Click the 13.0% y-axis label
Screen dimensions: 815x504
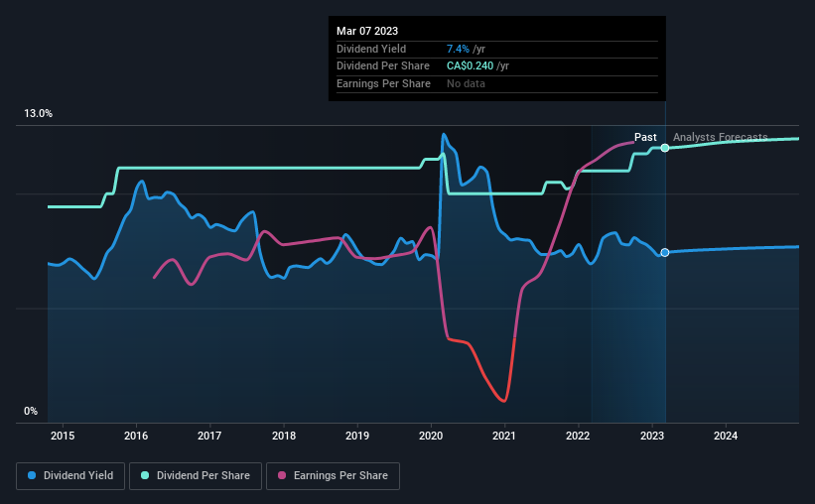point(38,113)
